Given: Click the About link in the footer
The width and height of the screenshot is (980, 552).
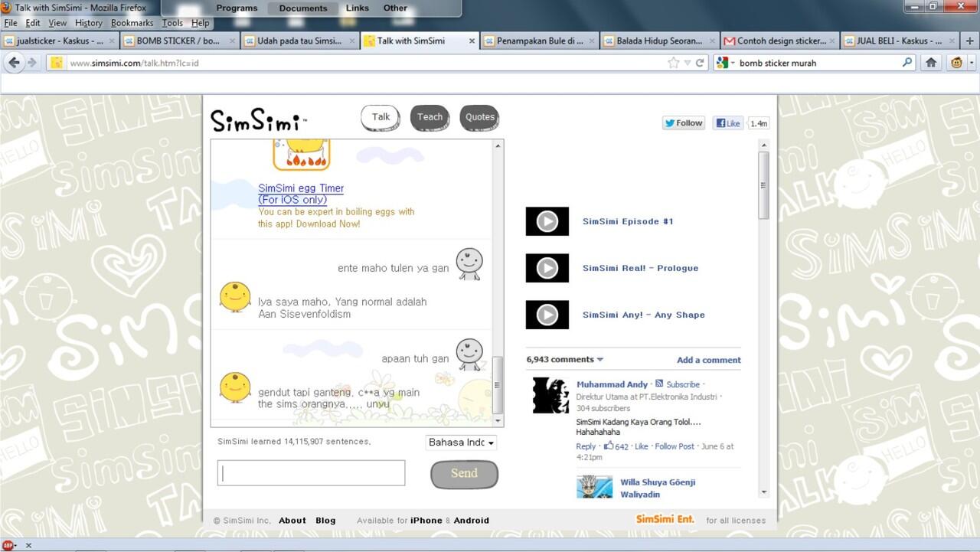Looking at the screenshot, I should pyautogui.click(x=292, y=521).
